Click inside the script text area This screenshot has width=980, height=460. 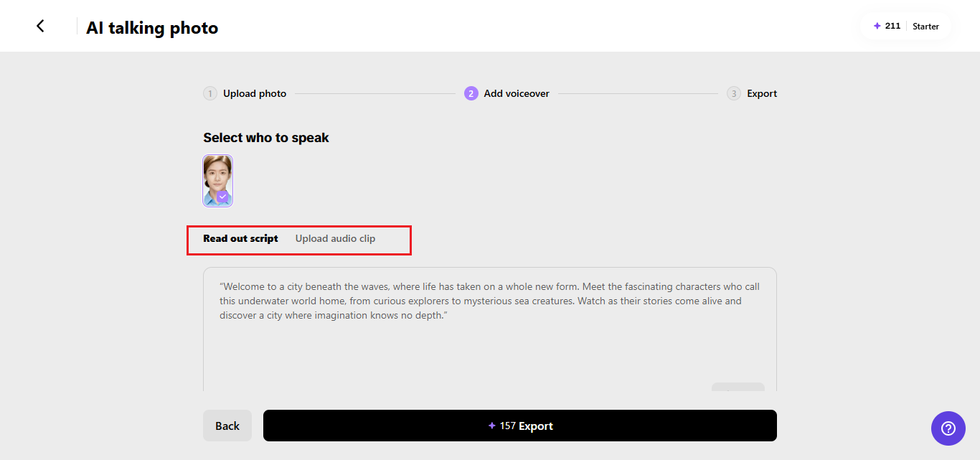click(490, 329)
